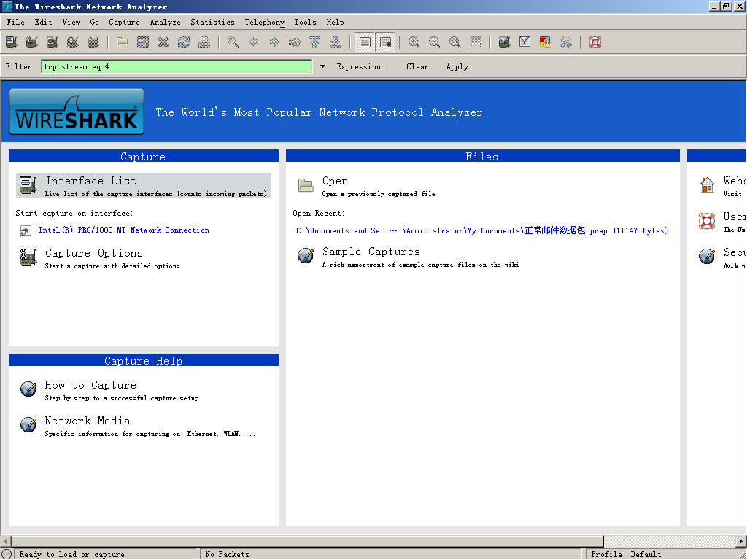Click the zoom in toolbar icon
The image size is (747, 560).
point(414,42)
